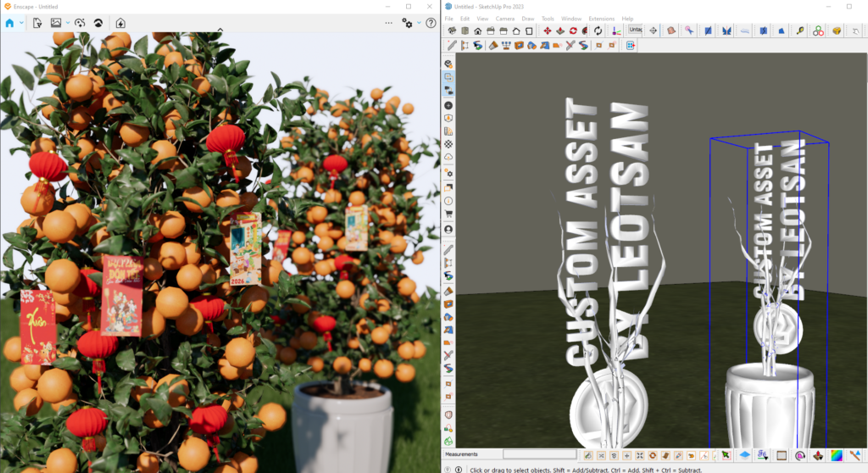Open Enscape store cart icon in sidebar
This screenshot has width=868, height=473.
pyautogui.click(x=448, y=214)
